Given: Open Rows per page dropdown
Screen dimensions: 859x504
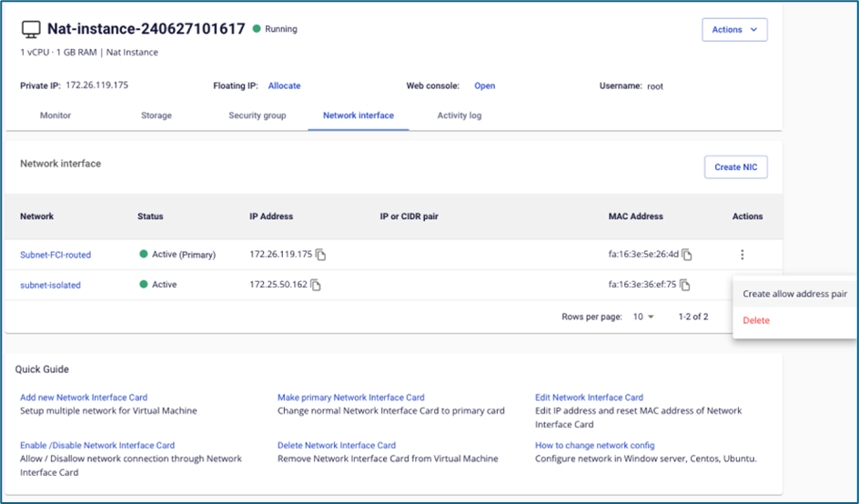Looking at the screenshot, I should click(x=644, y=317).
